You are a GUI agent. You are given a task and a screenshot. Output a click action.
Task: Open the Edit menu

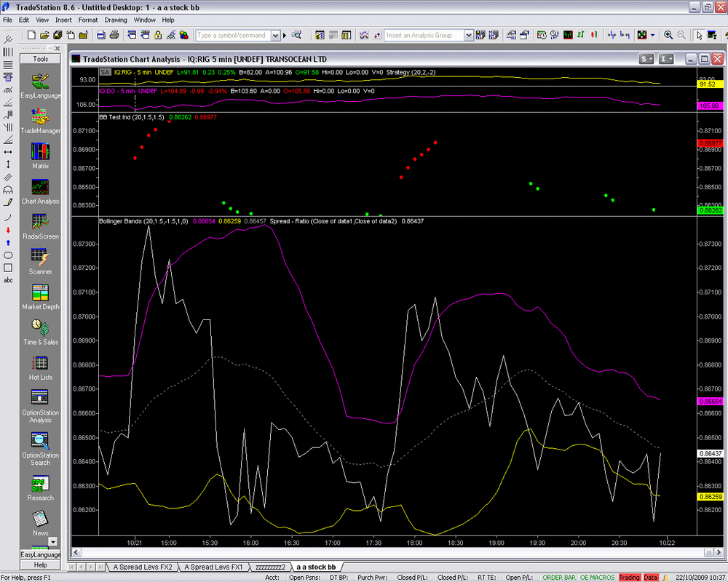(24, 20)
